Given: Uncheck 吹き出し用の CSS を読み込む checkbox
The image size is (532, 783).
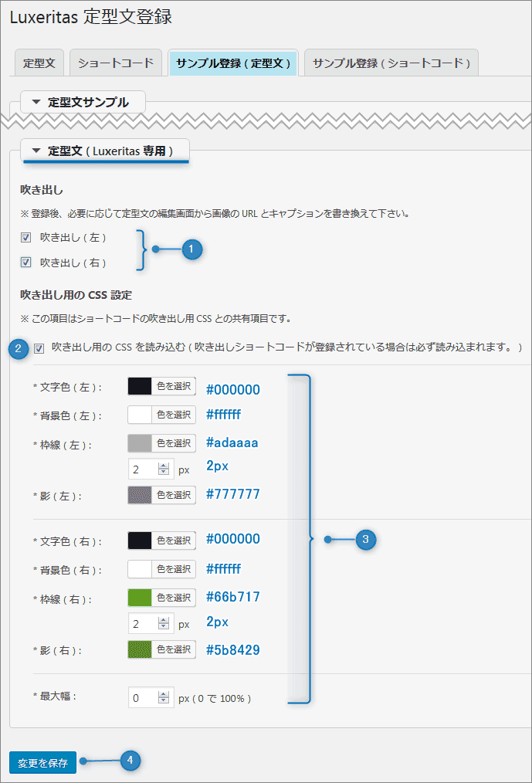Looking at the screenshot, I should 39,348.
